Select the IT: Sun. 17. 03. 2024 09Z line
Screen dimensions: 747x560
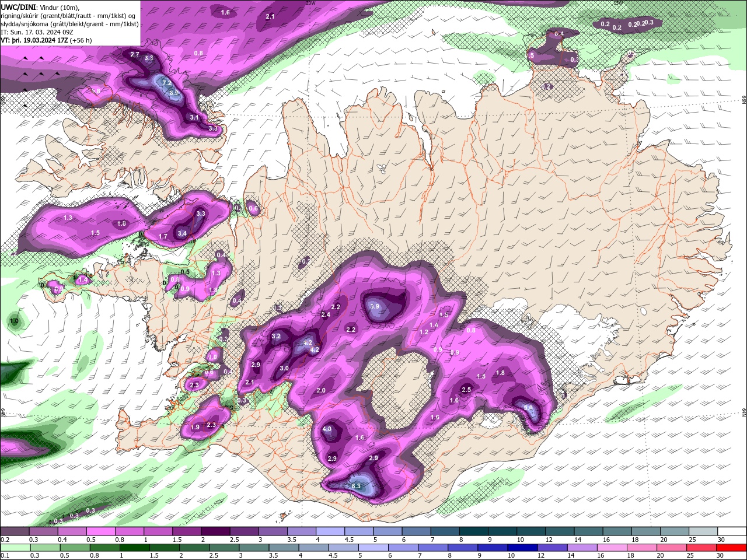point(36,32)
